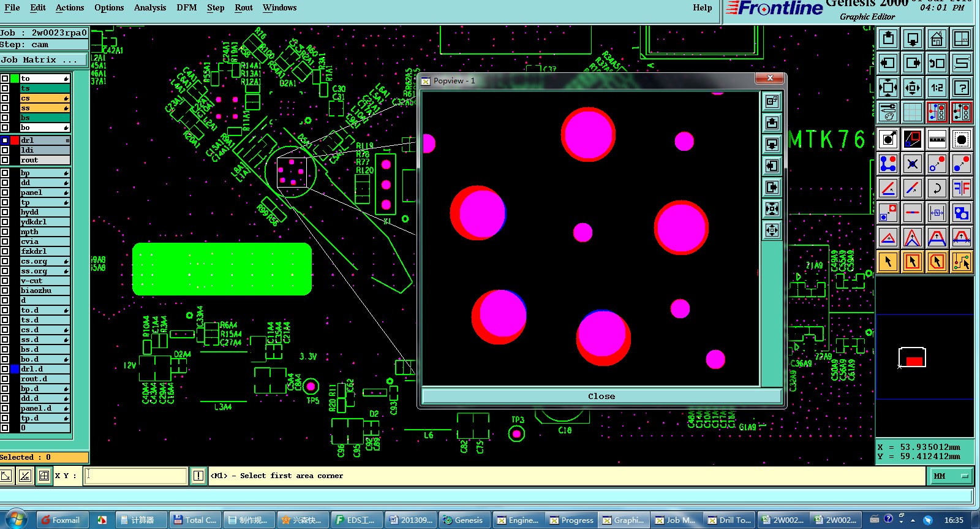
Task: Select the delete feature X icon
Action: 913,164
